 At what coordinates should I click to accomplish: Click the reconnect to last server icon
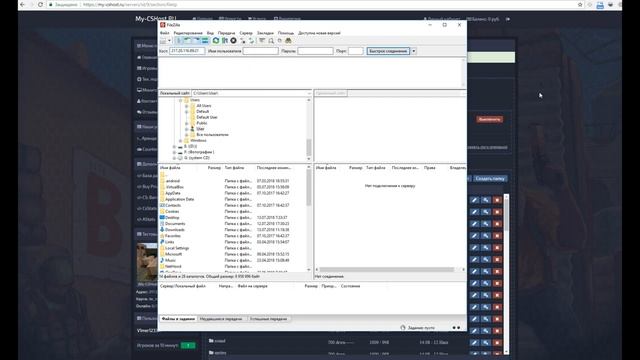[x=251, y=41]
